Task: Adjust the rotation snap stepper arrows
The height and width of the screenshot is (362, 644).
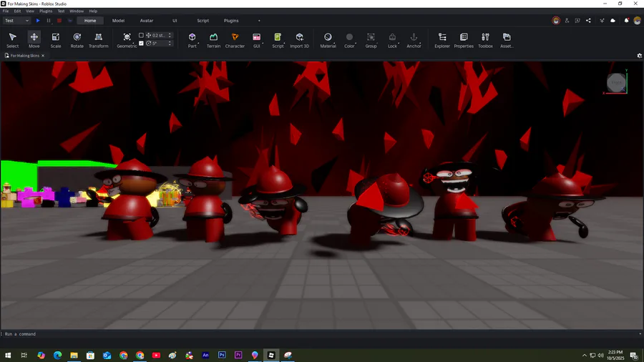Action: click(x=170, y=43)
